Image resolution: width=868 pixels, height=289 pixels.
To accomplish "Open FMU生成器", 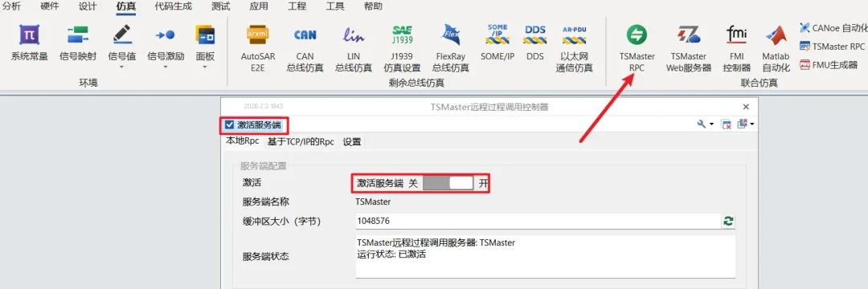I will pos(828,65).
